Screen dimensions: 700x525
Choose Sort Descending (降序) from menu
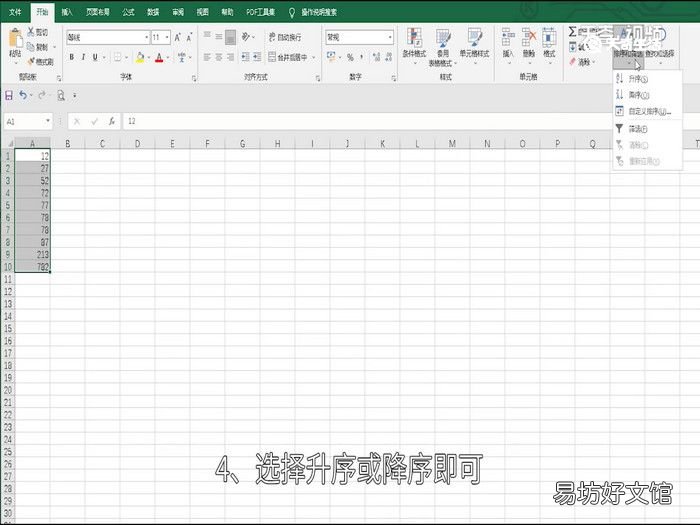click(646, 95)
